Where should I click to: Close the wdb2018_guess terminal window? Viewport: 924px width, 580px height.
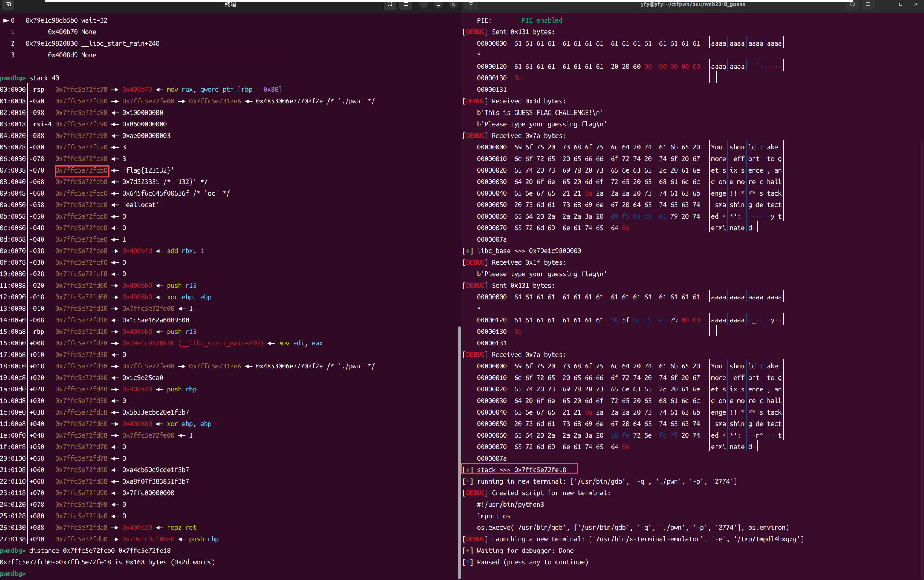(x=916, y=4)
